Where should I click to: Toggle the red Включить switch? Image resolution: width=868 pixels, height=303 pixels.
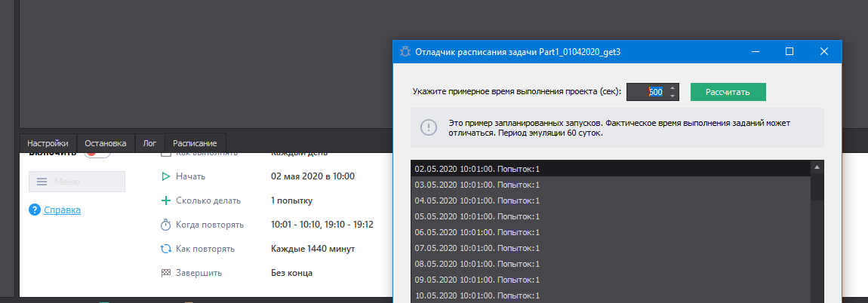(x=97, y=153)
